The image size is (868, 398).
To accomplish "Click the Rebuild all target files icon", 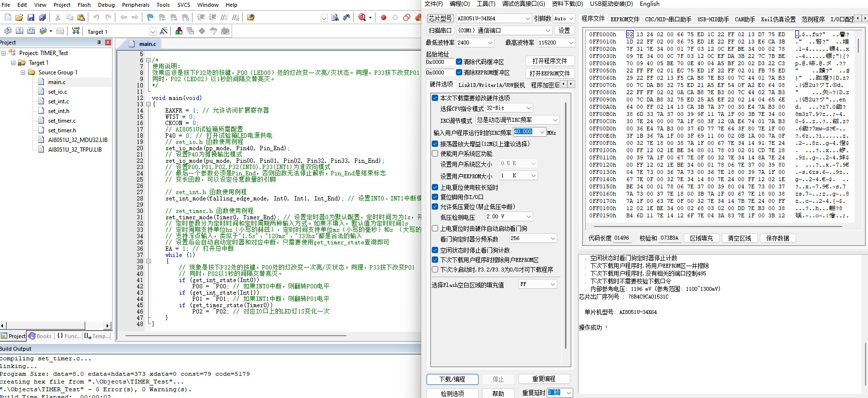I will (x=31, y=31).
